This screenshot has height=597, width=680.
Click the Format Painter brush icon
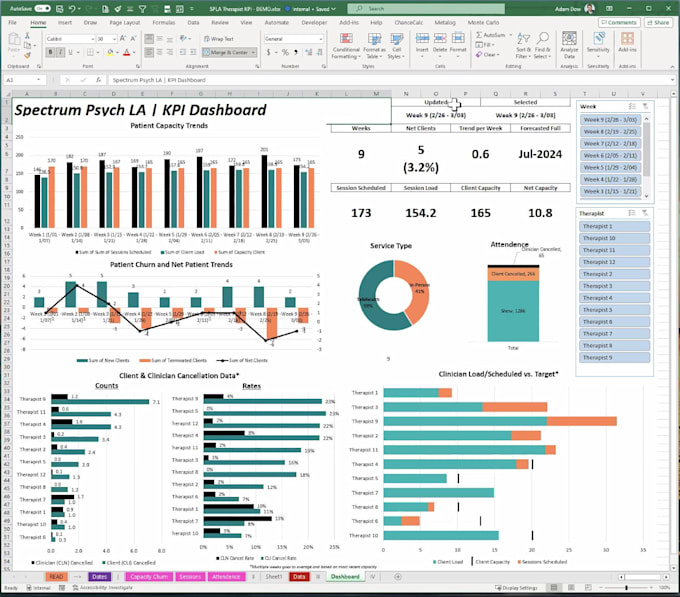click(27, 55)
